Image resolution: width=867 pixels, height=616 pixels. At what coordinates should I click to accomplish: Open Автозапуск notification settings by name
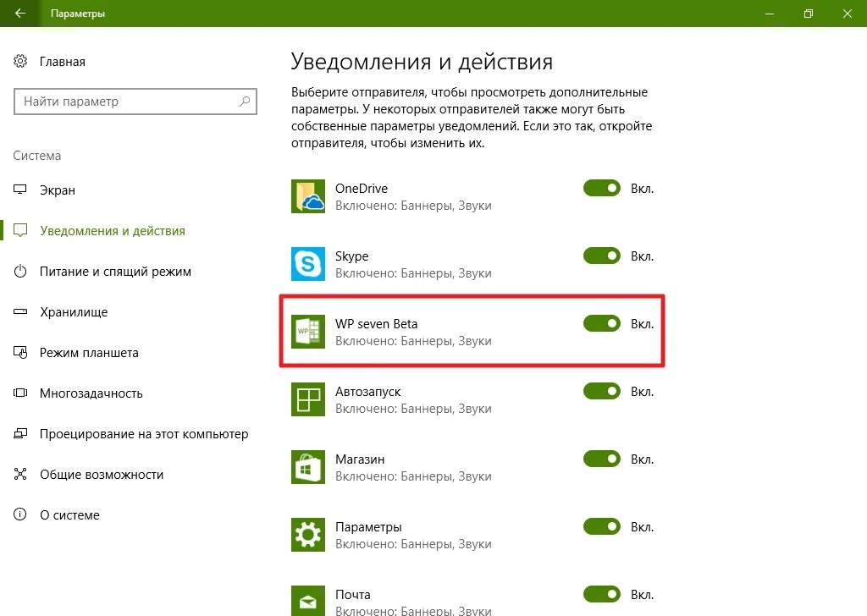[368, 392]
